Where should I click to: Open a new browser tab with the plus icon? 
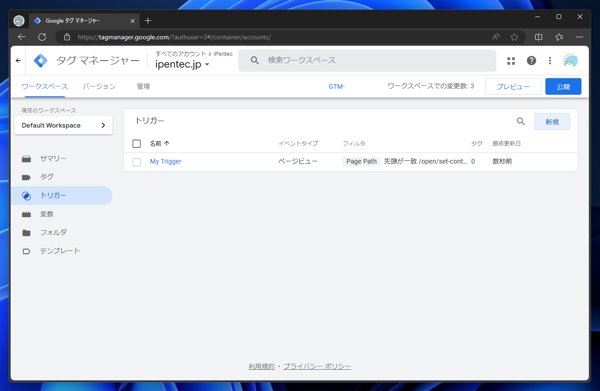pos(148,21)
